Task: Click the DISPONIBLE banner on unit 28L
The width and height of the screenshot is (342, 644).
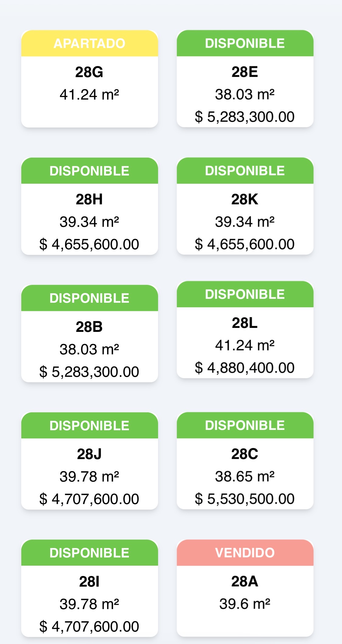Action: pyautogui.click(x=245, y=294)
